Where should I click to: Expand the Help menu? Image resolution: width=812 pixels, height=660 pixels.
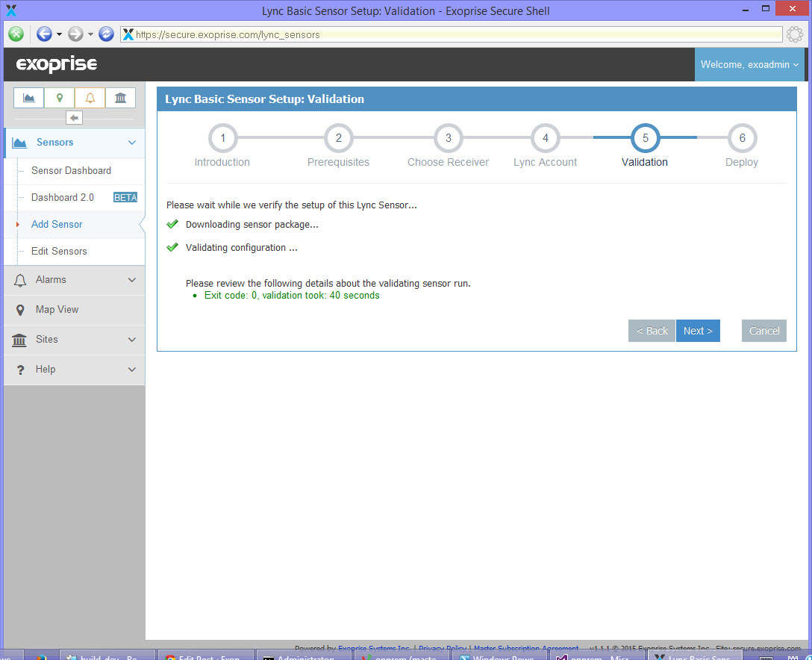point(75,370)
